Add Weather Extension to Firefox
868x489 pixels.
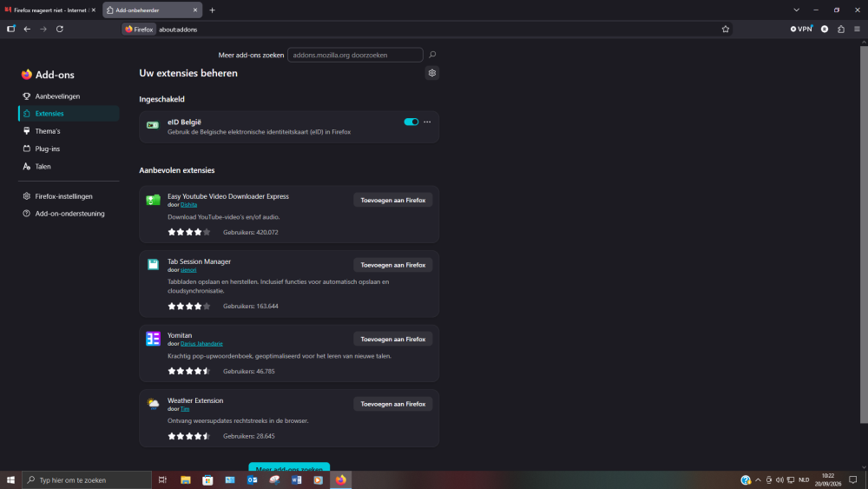[392, 404]
